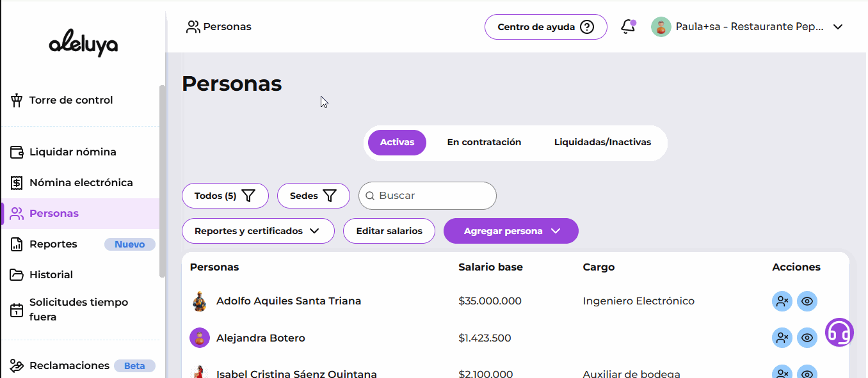Click Adolfo Aquiles Santa Triana's avatar
This screenshot has height=378, width=868.
200,301
